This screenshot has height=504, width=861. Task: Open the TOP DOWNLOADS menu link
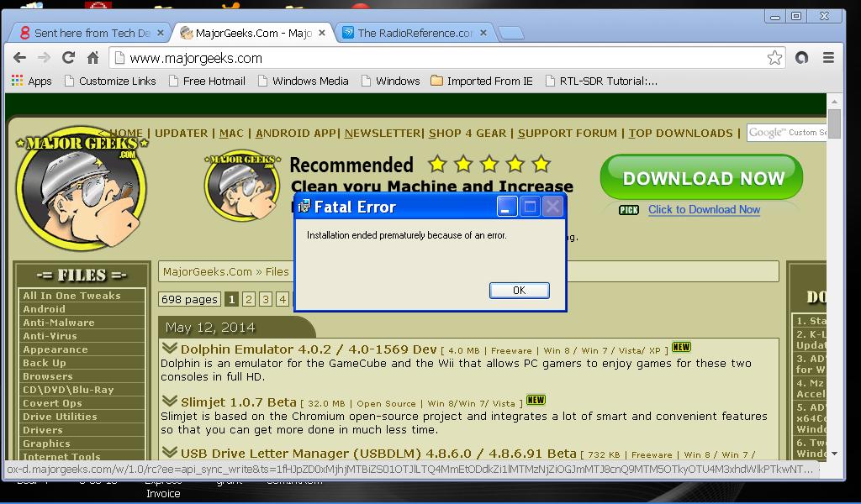pos(680,134)
